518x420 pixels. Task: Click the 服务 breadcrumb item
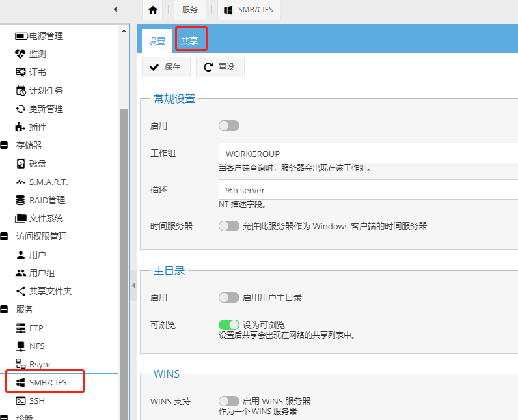[189, 10]
